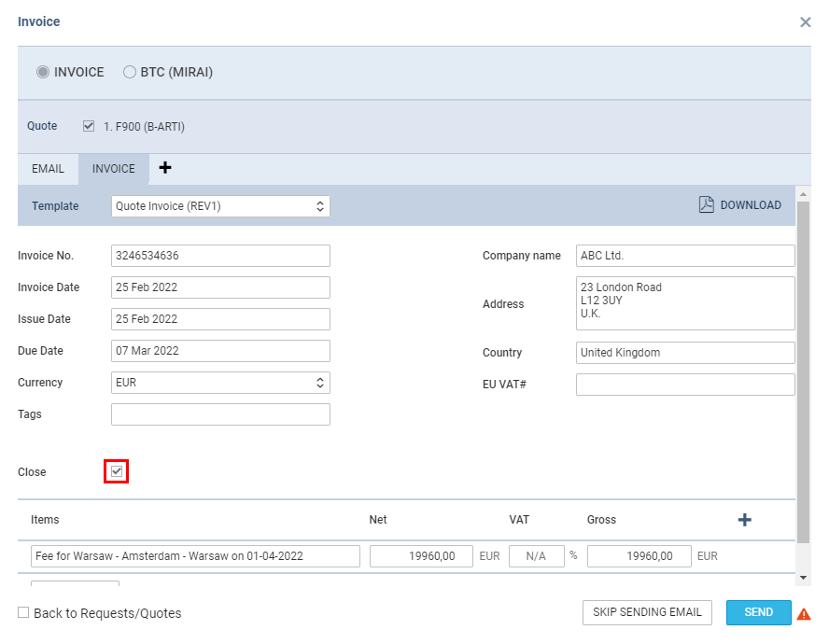Click the VAT column header
Viewport: 829px width, 644px height.
point(519,520)
